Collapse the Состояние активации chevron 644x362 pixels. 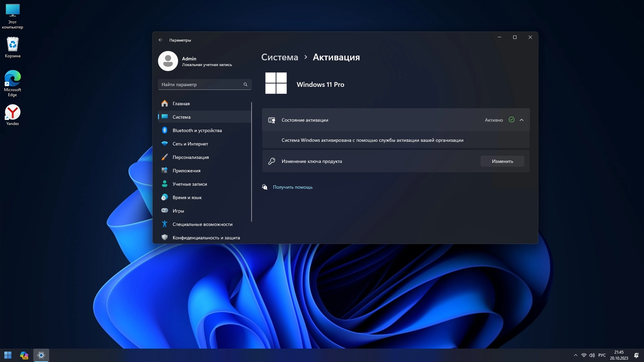pos(522,120)
